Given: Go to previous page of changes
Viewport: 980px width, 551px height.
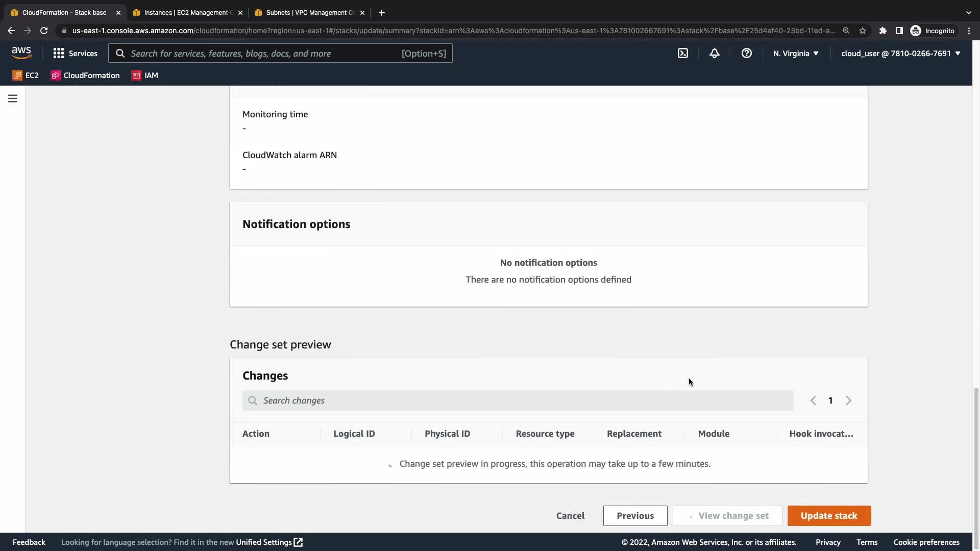Looking at the screenshot, I should pyautogui.click(x=813, y=400).
